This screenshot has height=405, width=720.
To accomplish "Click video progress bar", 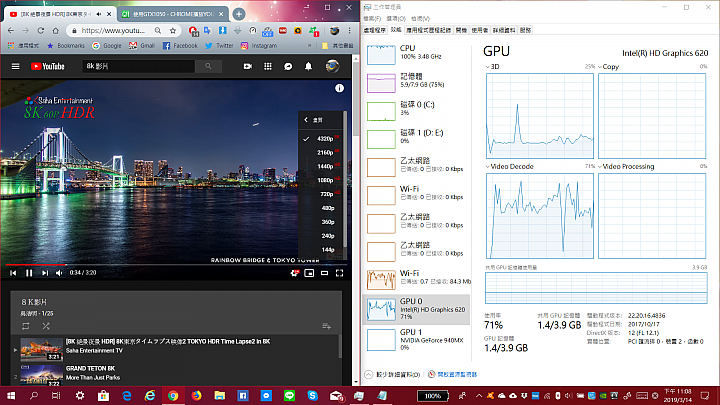I will tap(174, 264).
